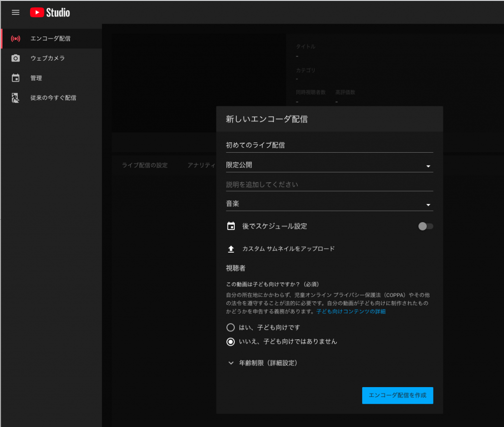Open エンコーダ配信 in the sidebar
504x427 pixels.
[51, 38]
